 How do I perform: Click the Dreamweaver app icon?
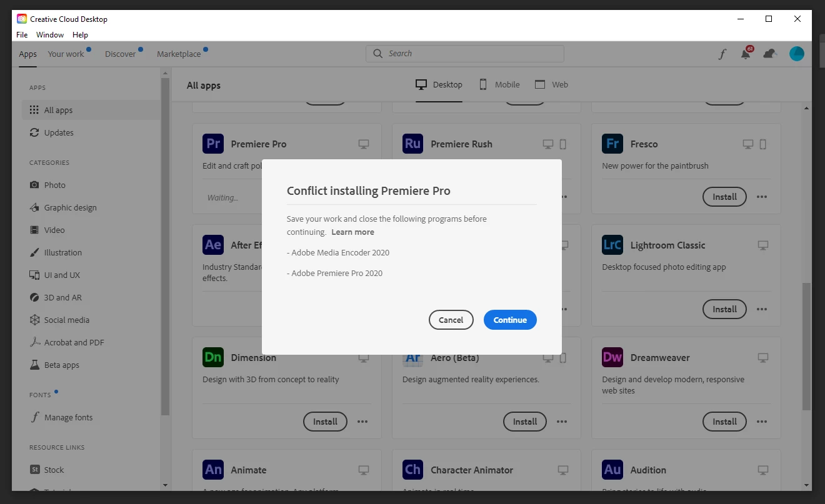612,357
